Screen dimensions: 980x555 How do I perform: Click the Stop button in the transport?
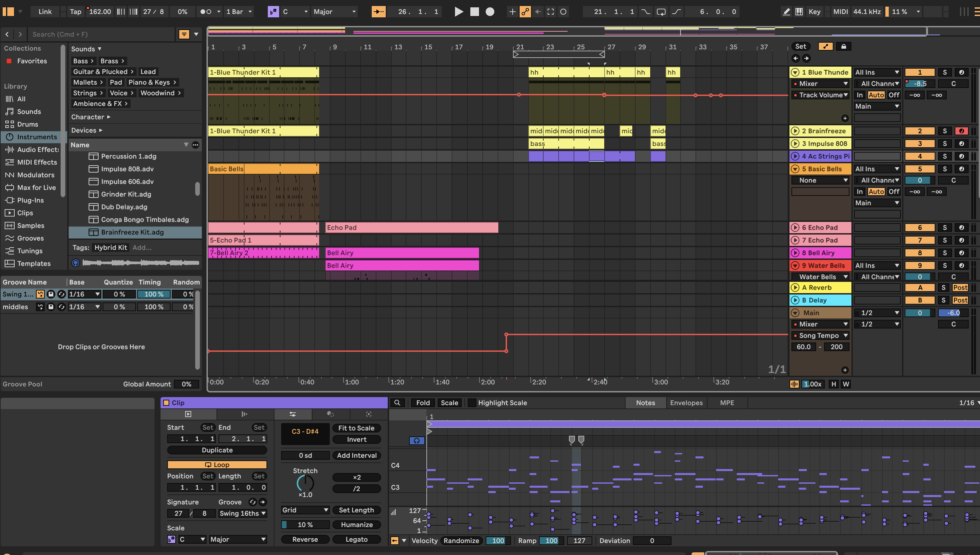coord(474,12)
